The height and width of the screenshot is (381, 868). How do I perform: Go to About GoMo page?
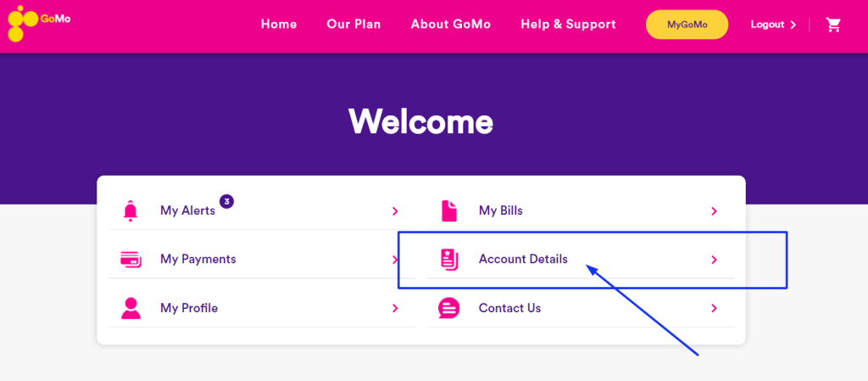pyautogui.click(x=451, y=25)
